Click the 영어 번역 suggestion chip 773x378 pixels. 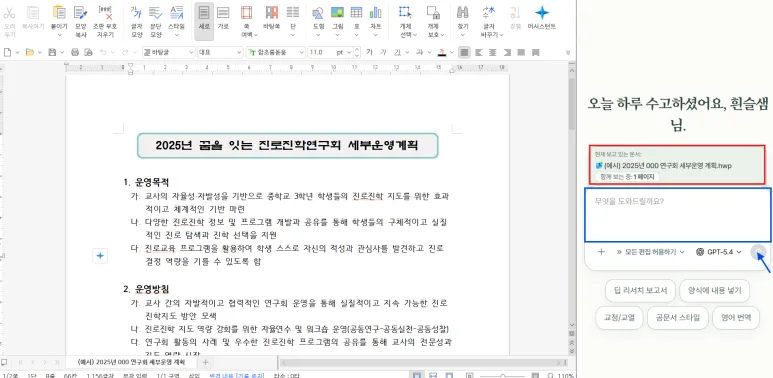pyautogui.click(x=736, y=318)
